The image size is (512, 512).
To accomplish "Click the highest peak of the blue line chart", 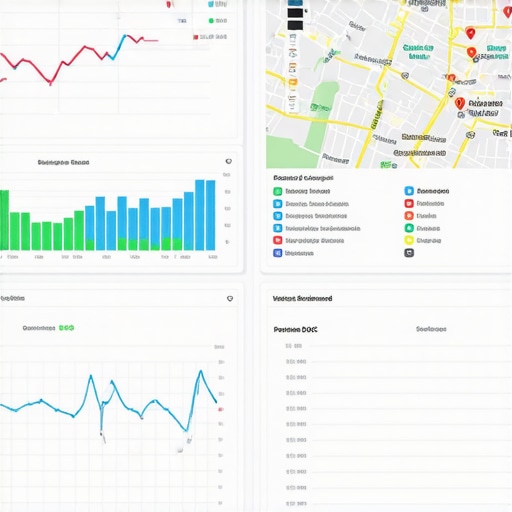I will tap(201, 371).
